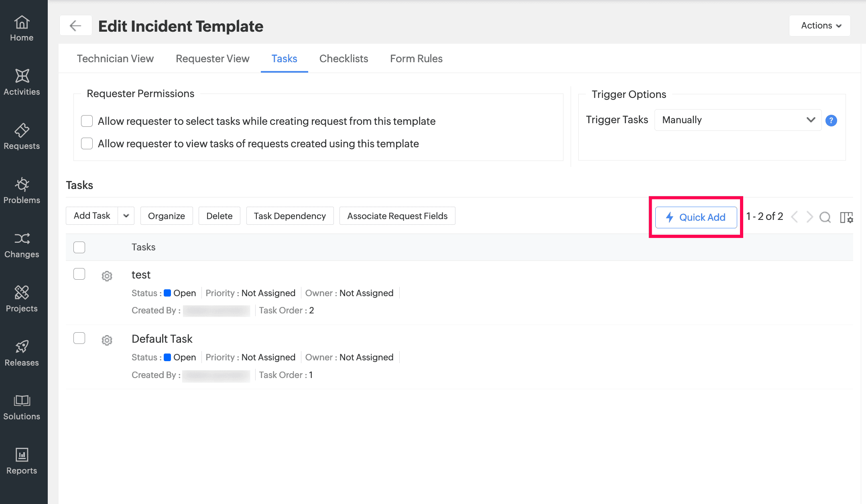The width and height of the screenshot is (866, 504).
Task: Click the Solutions book icon
Action: pos(22,400)
